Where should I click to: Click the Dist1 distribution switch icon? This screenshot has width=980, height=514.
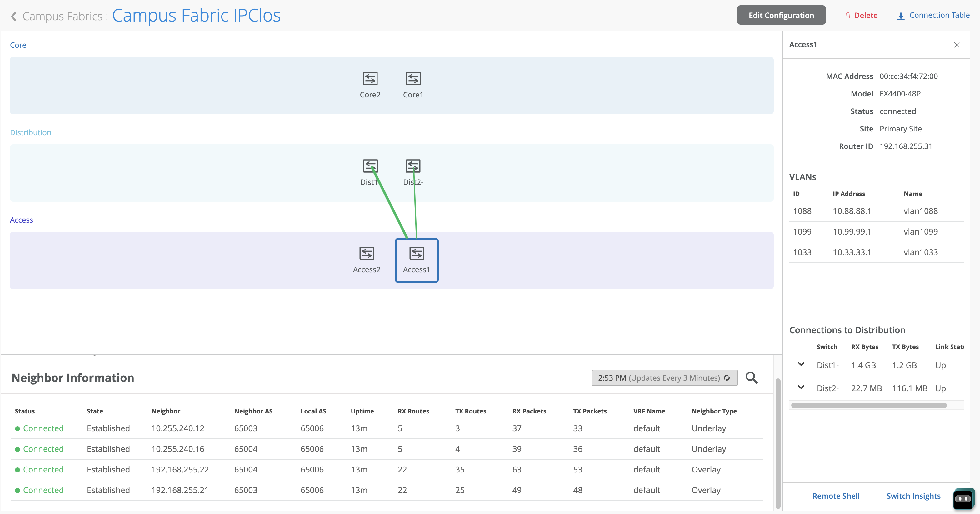click(370, 166)
